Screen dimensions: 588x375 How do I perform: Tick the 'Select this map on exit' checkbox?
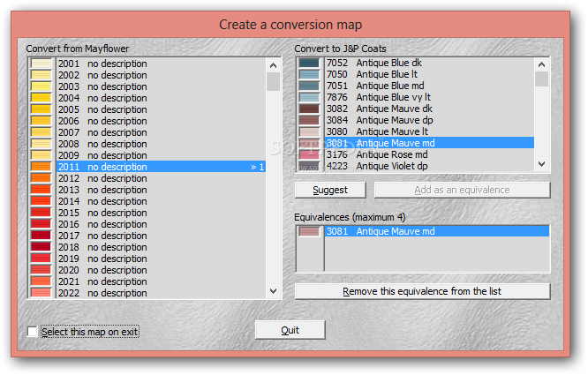[x=33, y=332]
